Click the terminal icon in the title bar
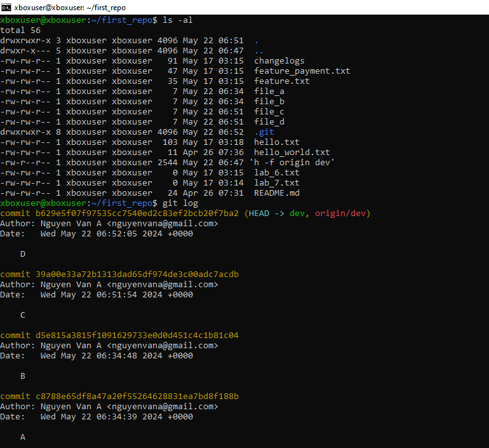Screen dimensions: 489x448 (x=6, y=7)
